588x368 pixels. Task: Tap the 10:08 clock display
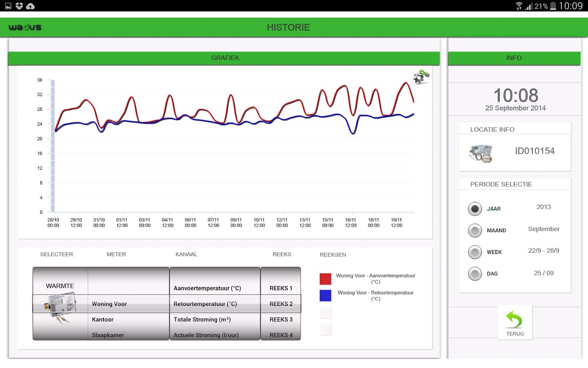coord(515,95)
